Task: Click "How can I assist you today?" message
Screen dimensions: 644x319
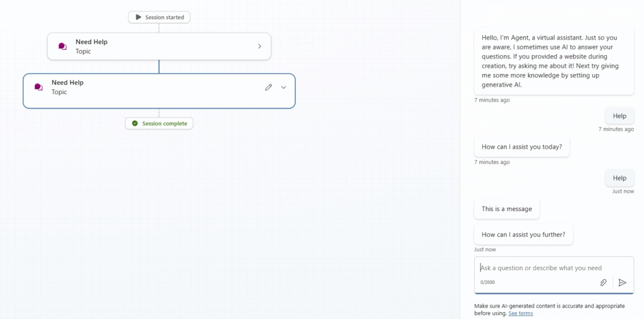Action: pos(521,147)
